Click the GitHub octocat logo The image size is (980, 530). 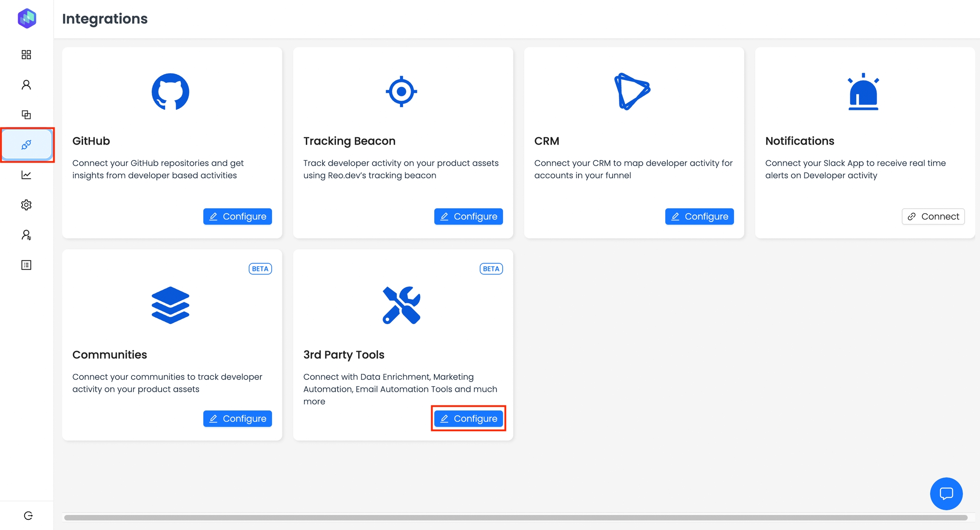[170, 91]
